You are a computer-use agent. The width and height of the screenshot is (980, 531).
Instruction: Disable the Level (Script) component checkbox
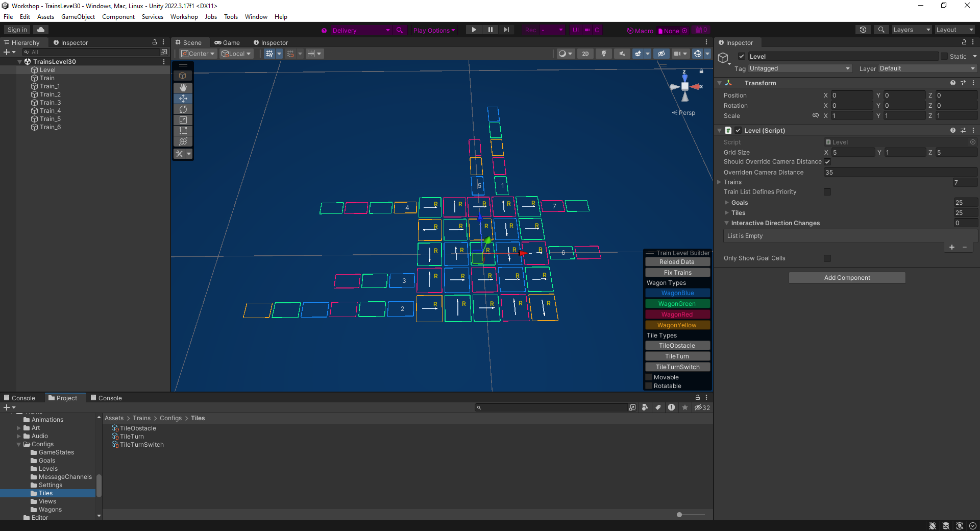738,130
